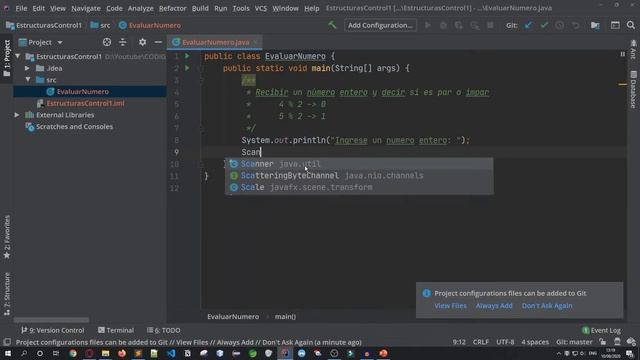Select EvaluarNumero class in project tree
640x360 pixels.
(82, 91)
